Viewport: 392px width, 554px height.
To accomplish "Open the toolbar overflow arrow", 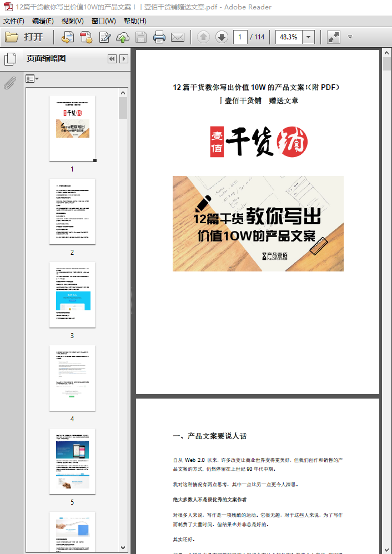I will [x=350, y=37].
